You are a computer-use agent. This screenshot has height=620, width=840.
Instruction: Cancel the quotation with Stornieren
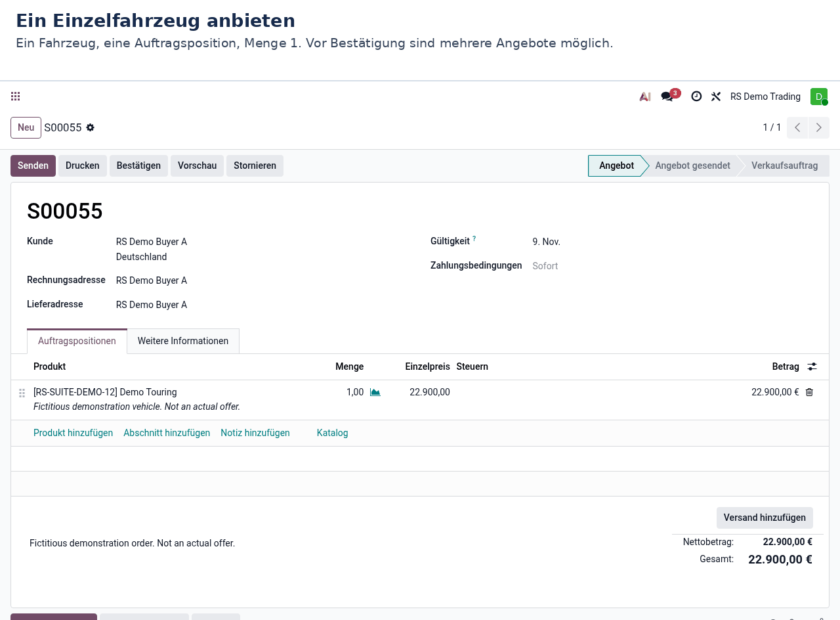point(255,166)
